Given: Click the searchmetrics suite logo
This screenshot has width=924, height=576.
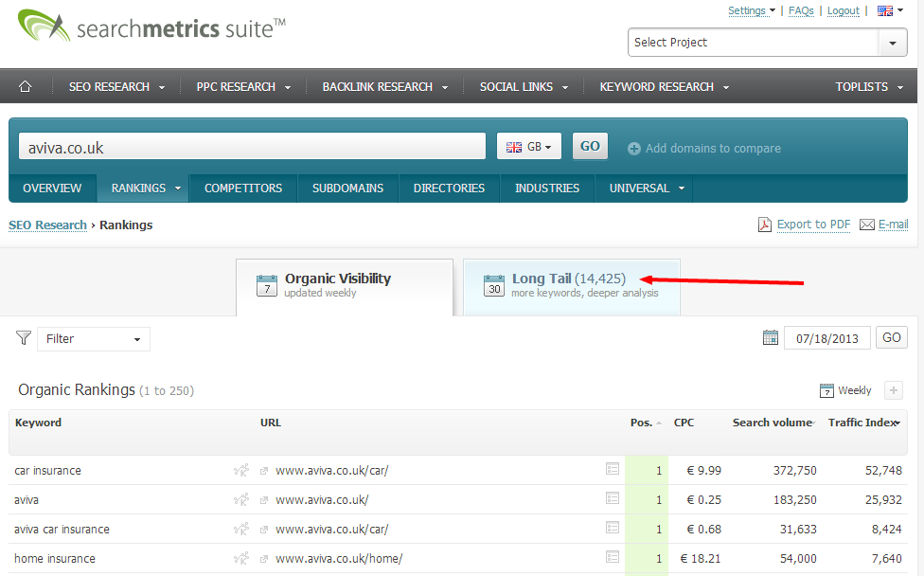Looking at the screenshot, I should tap(151, 26).
